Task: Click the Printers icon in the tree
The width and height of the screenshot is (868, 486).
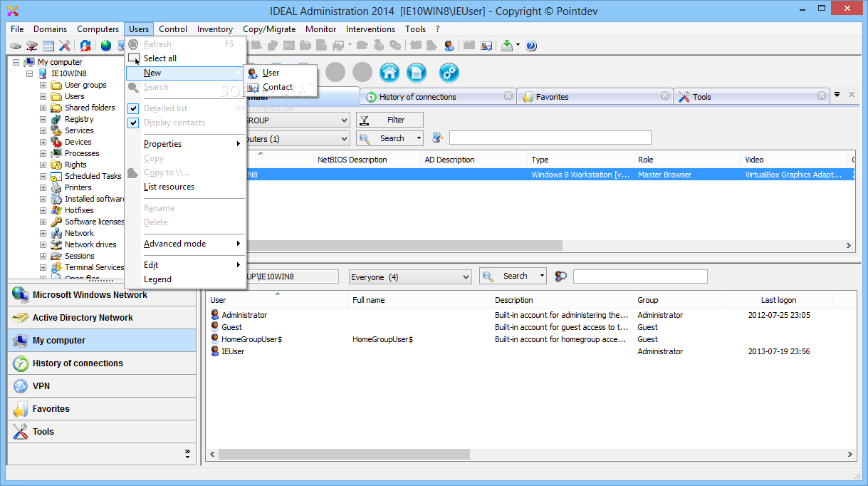Action: point(56,187)
